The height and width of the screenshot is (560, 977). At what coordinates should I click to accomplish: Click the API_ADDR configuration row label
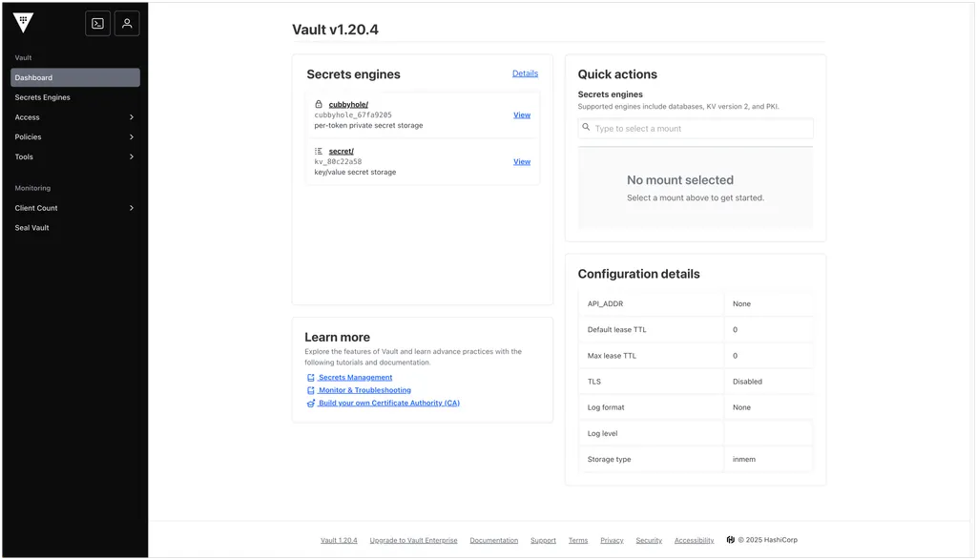pyautogui.click(x=605, y=304)
